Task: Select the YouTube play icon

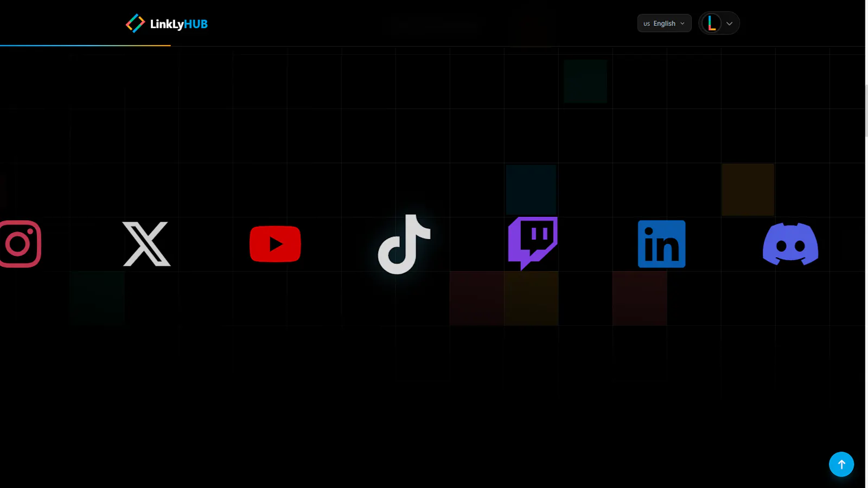Action: (275, 244)
